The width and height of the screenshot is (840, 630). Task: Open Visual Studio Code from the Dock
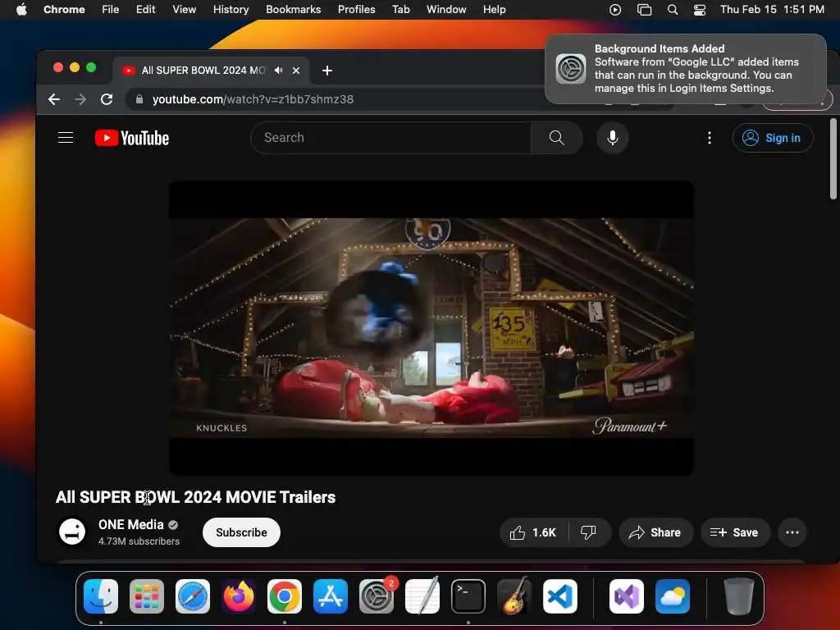(559, 596)
